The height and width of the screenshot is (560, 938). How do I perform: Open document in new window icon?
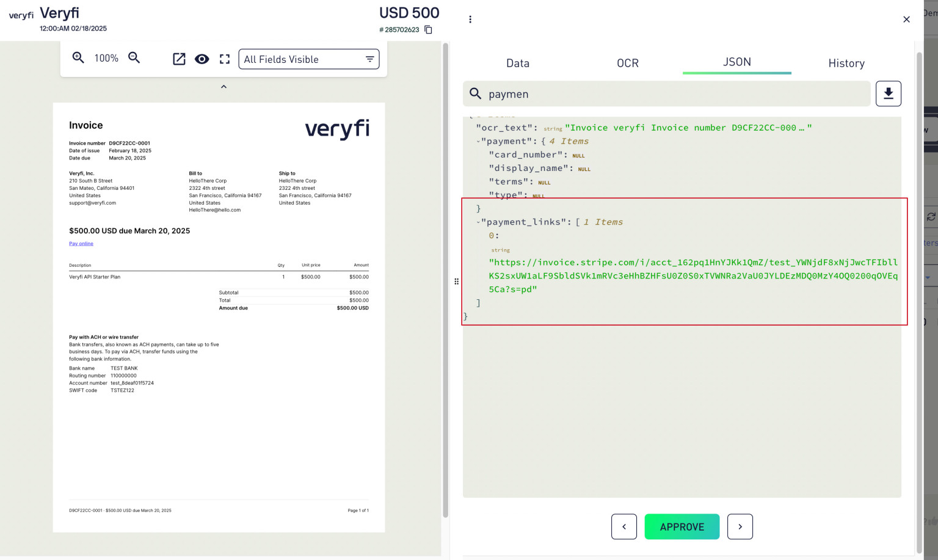point(179,59)
